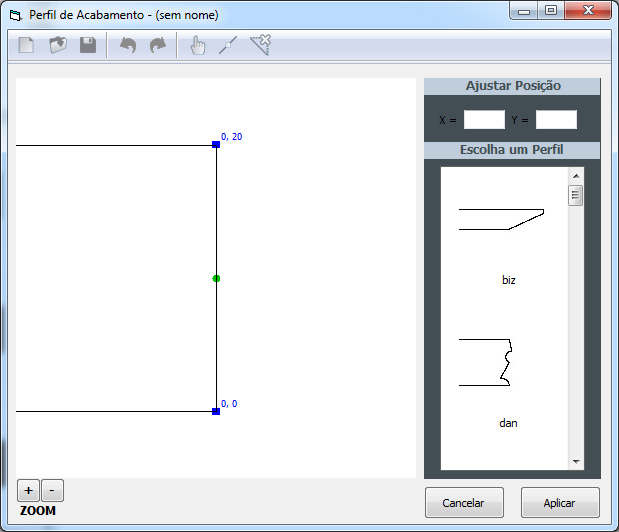
Task: Click the profile list scroll down arrow
Action: (576, 461)
